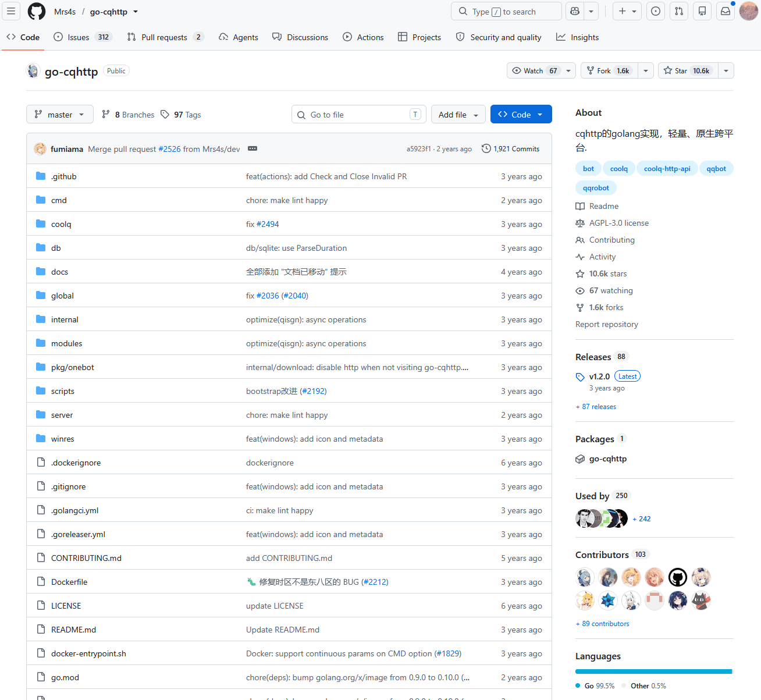
Task: Open the v1.2.0 release tag
Action: [599, 376]
